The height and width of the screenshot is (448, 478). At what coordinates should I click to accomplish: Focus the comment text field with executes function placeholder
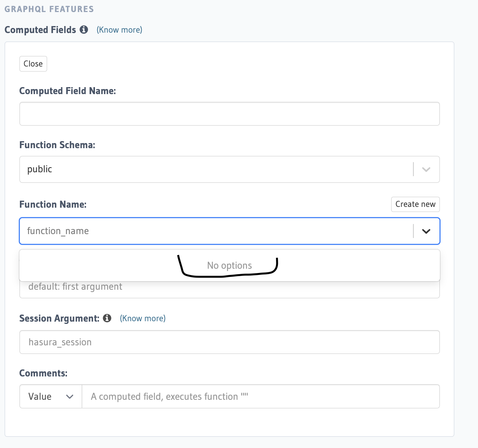point(261,396)
